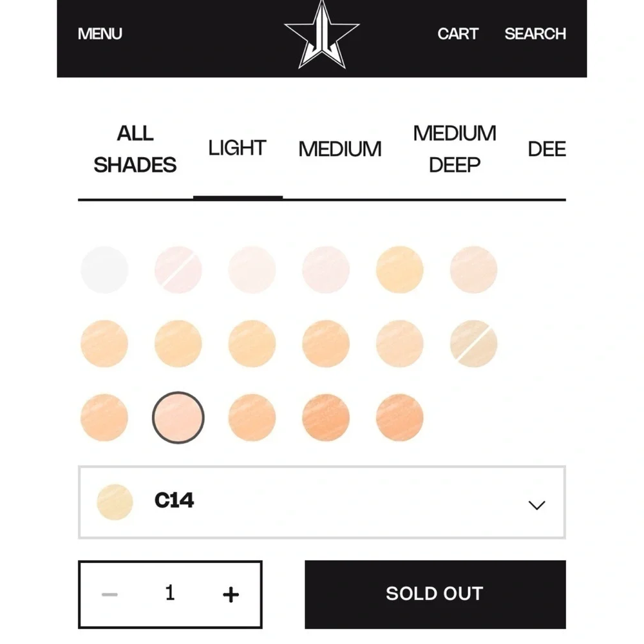The height and width of the screenshot is (644, 644).
Task: Switch to the LIGHT shades tab
Action: [238, 148]
